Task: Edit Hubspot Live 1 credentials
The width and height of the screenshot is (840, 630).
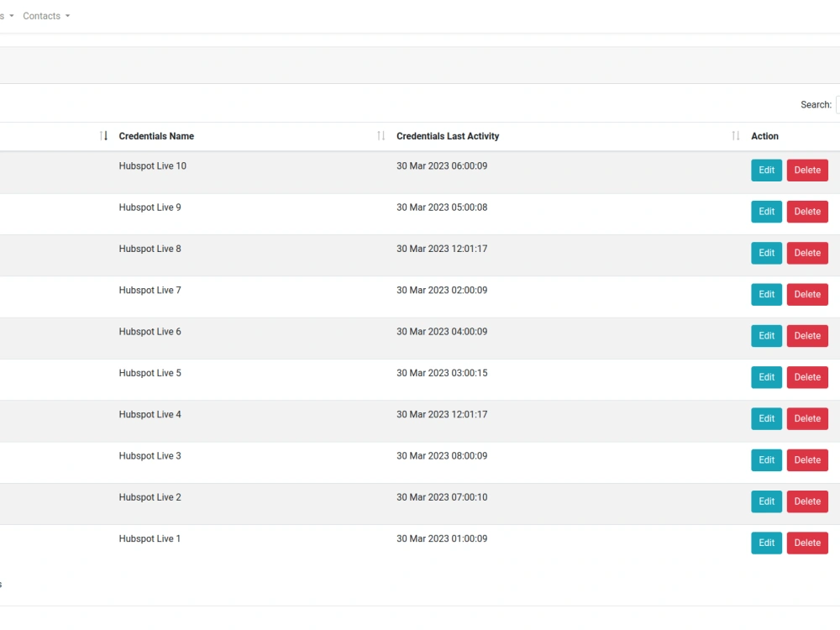Action: pos(767,543)
